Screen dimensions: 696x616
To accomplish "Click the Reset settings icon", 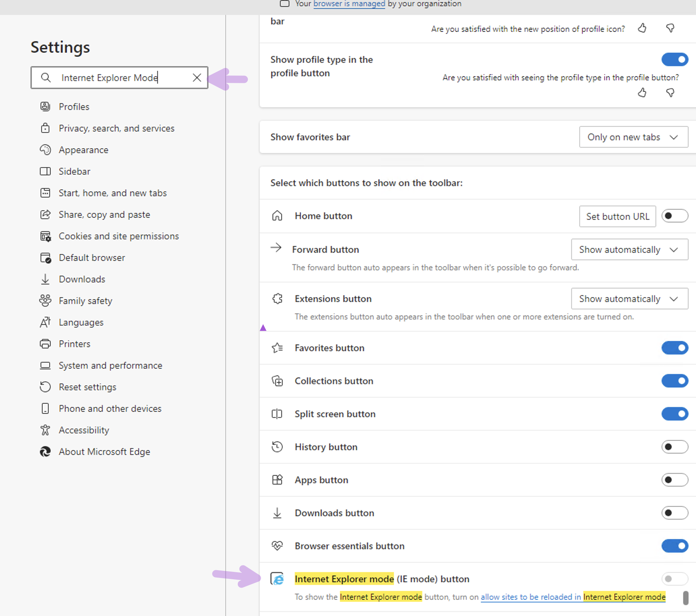I will click(x=45, y=387).
